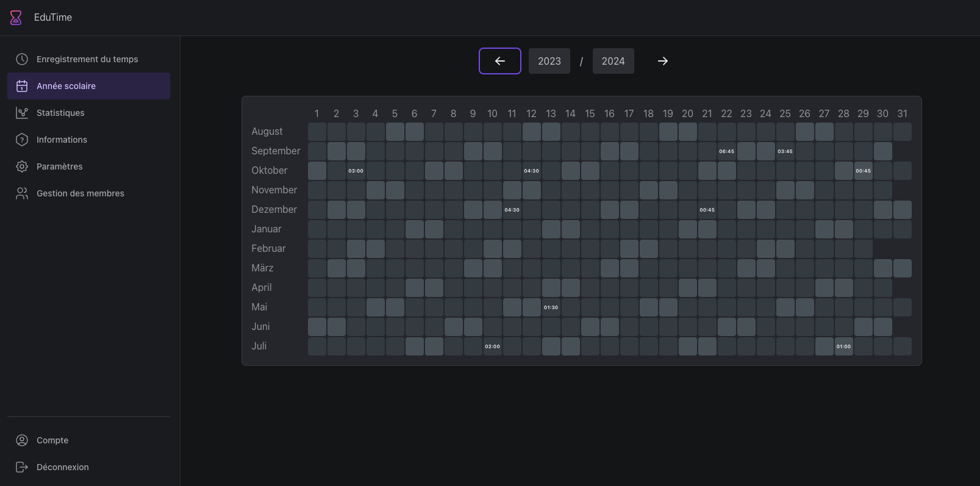Click the clock icon for time recording
The width and height of the screenshot is (980, 486).
pyautogui.click(x=22, y=59)
